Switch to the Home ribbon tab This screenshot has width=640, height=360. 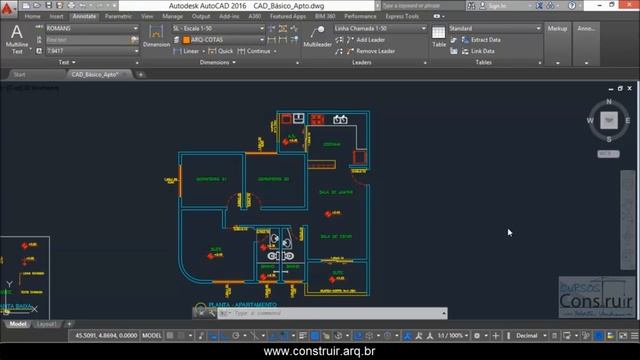[32, 16]
